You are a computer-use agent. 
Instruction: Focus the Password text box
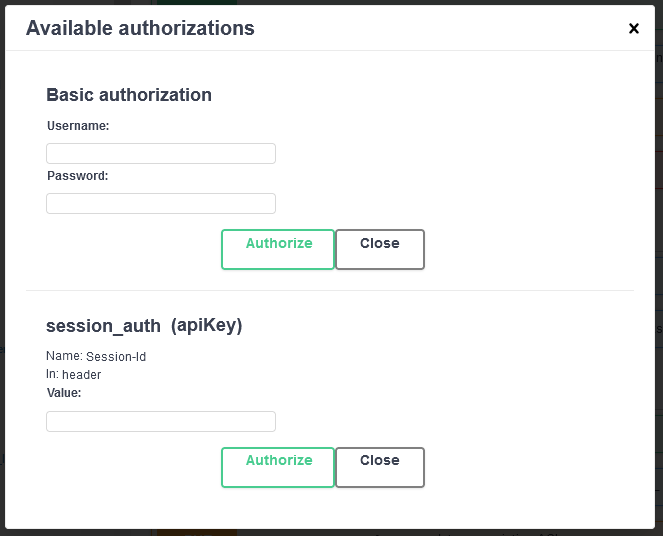(x=161, y=203)
